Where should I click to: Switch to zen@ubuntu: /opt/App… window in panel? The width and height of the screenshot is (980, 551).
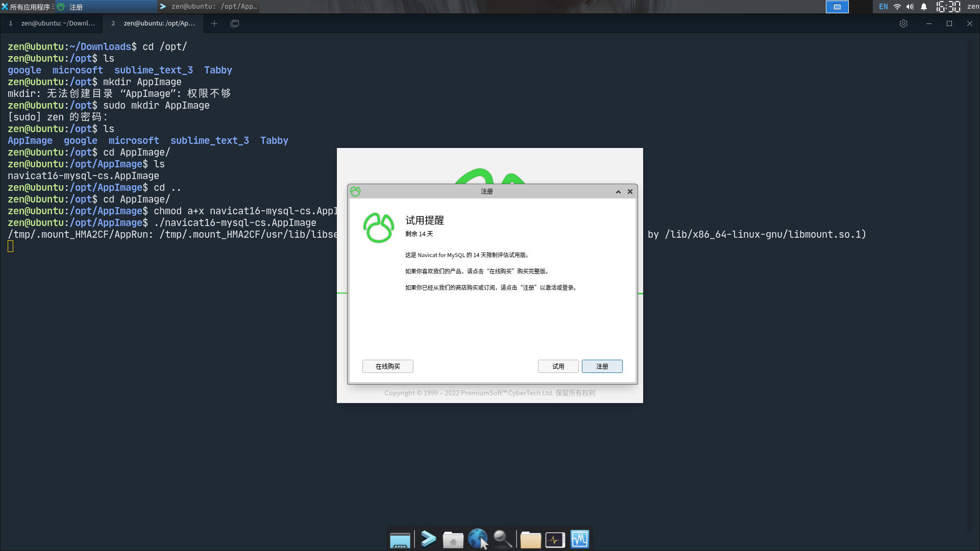(208, 7)
